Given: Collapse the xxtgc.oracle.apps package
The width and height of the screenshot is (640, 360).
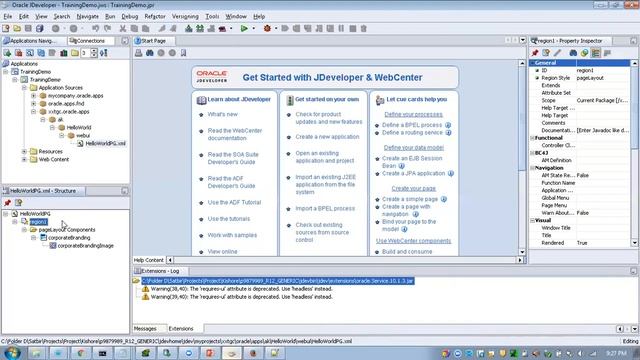Looking at the screenshot, I should (33, 111).
